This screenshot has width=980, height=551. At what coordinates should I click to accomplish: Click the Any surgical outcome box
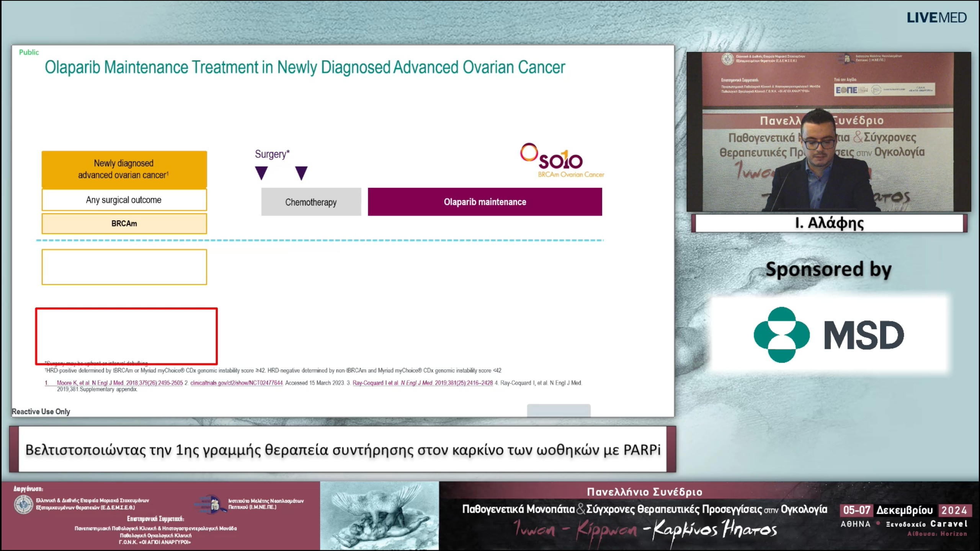(124, 200)
